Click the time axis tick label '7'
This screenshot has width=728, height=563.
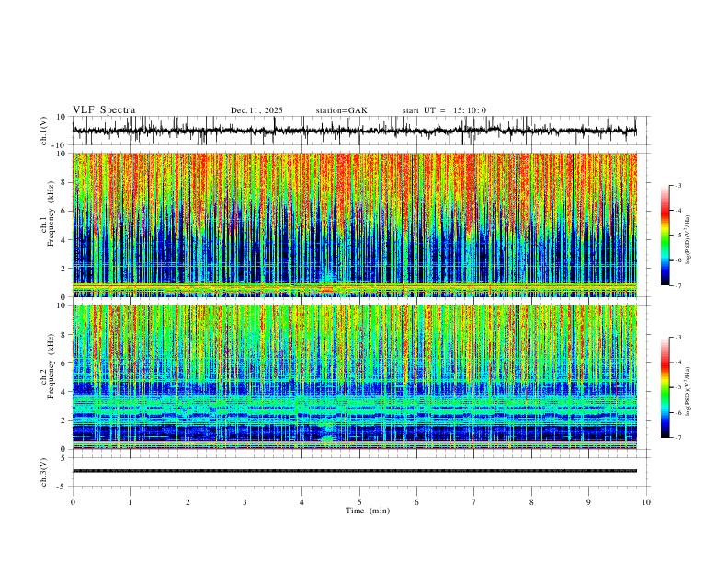click(x=474, y=502)
